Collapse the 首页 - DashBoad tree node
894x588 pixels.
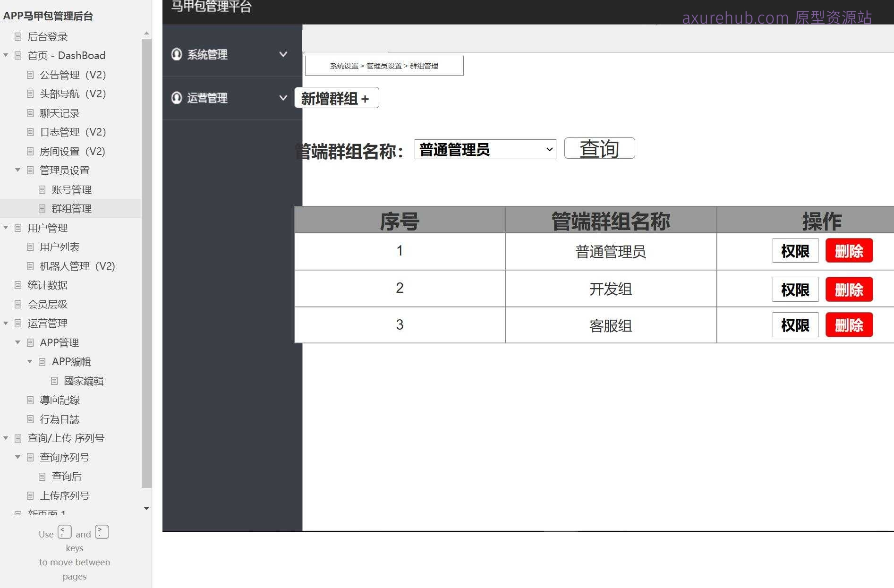click(6, 55)
